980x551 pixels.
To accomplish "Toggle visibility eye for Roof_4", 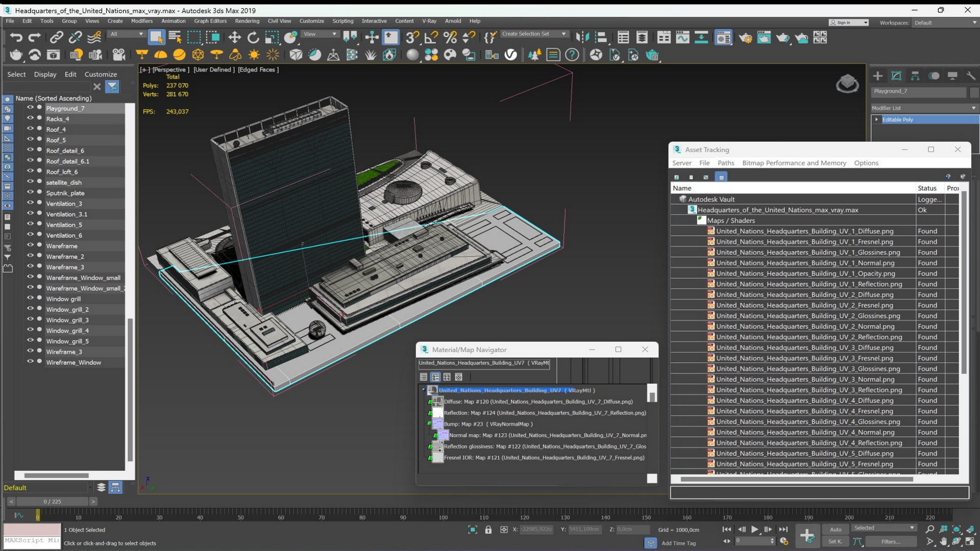I will click(x=30, y=129).
